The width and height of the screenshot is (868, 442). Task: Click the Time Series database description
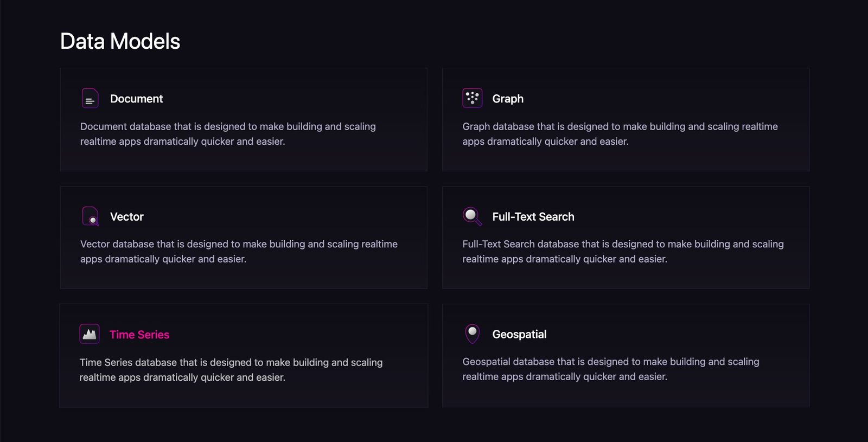(x=231, y=370)
